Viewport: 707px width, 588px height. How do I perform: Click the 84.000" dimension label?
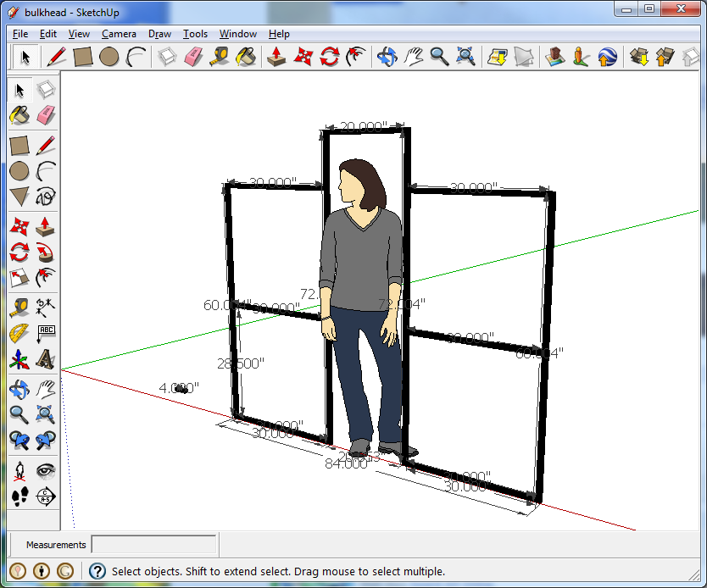(x=346, y=463)
